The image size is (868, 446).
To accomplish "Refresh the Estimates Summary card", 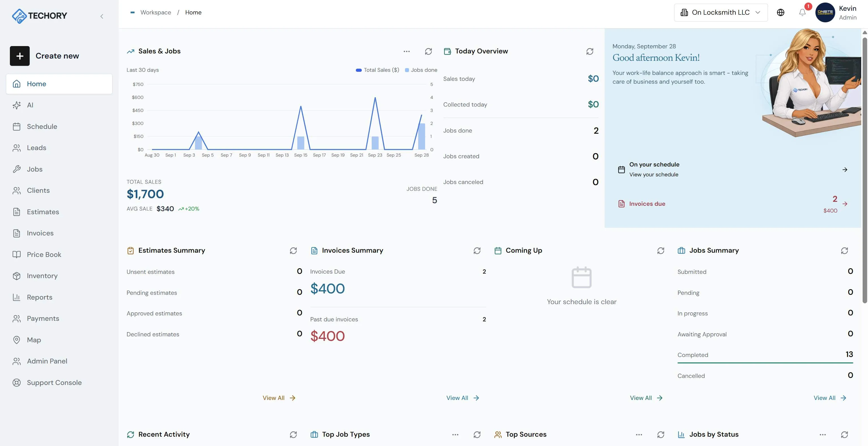I will point(293,251).
